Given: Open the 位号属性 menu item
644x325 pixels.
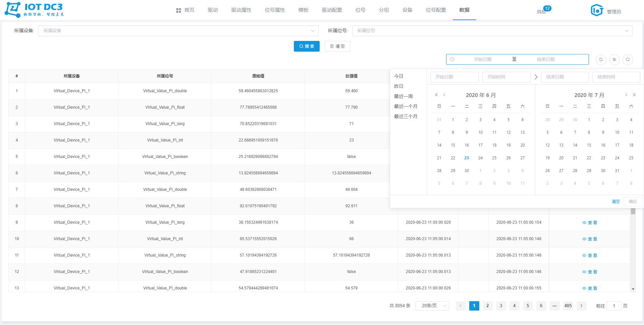Looking at the screenshot, I should tap(275, 10).
